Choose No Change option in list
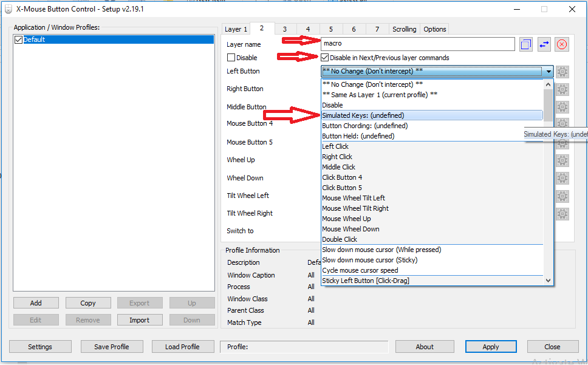 coord(432,84)
